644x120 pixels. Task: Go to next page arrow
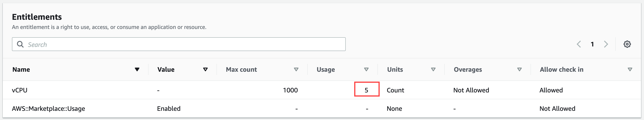click(x=606, y=44)
